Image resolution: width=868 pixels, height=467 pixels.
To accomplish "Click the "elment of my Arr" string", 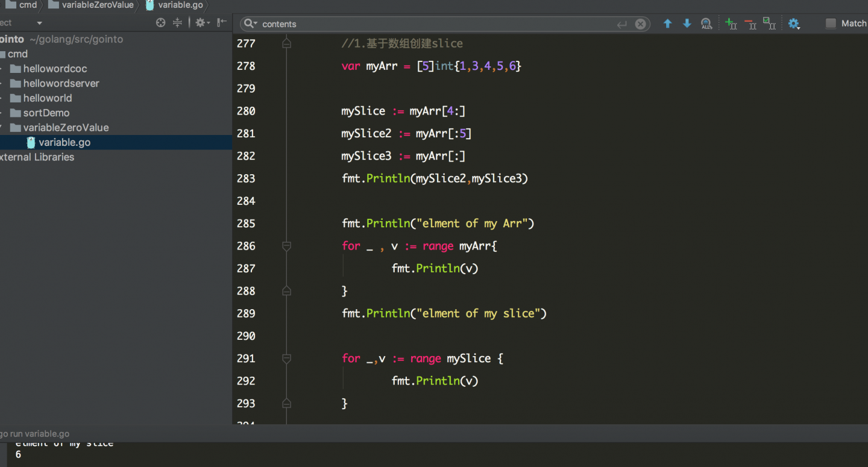I will pyautogui.click(x=473, y=224).
